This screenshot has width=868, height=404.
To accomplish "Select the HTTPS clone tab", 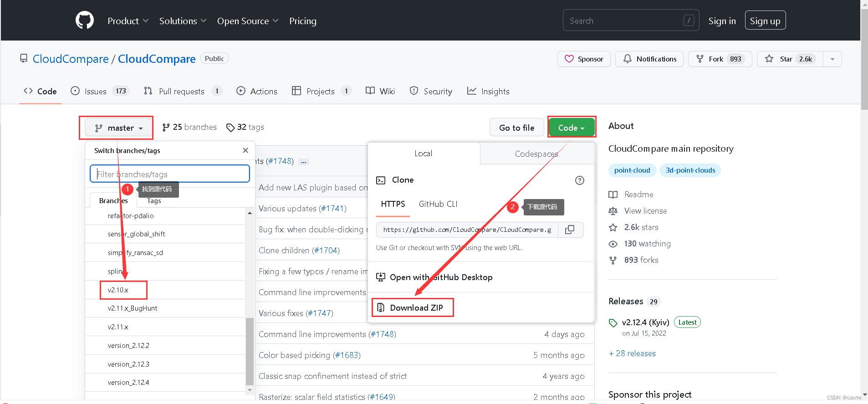I will coord(393,204).
